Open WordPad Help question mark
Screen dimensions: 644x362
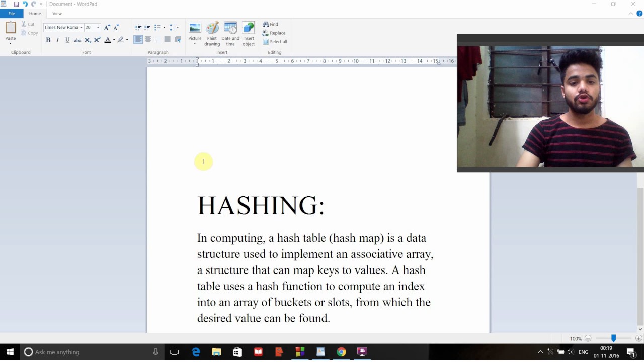click(639, 14)
